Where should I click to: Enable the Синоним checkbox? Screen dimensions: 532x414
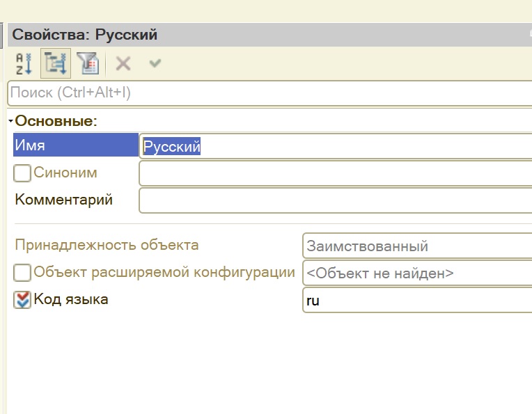[22, 173]
